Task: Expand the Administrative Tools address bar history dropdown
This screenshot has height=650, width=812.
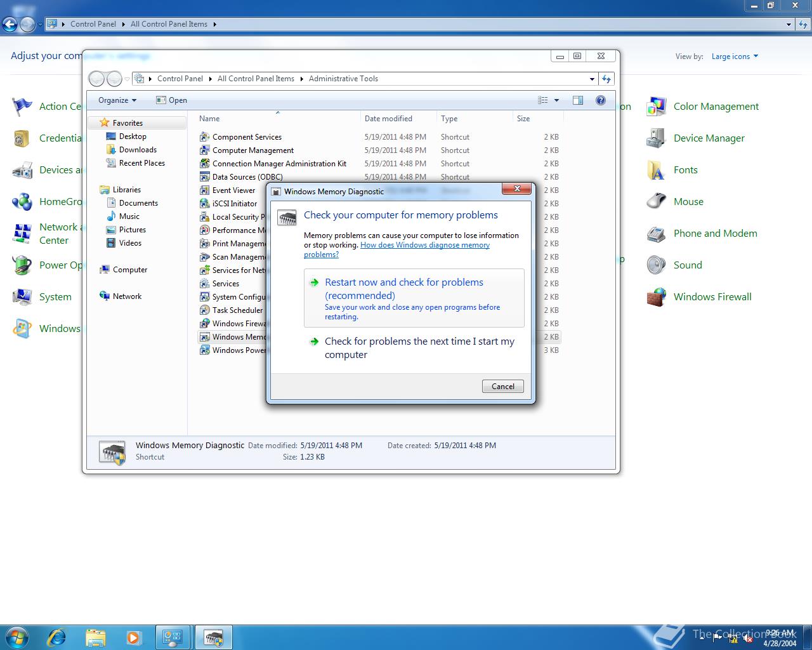Action: point(592,79)
